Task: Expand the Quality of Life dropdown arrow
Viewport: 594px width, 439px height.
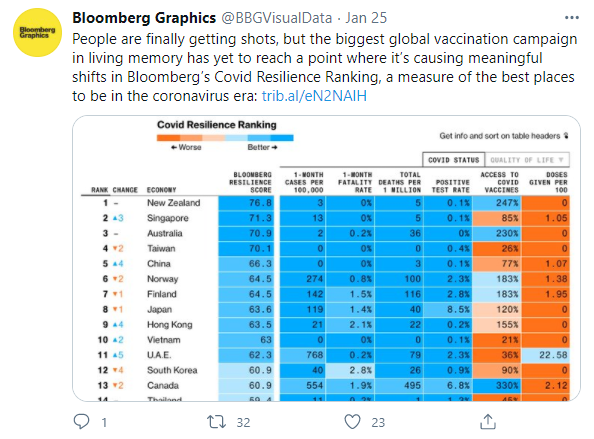Action: (x=561, y=160)
